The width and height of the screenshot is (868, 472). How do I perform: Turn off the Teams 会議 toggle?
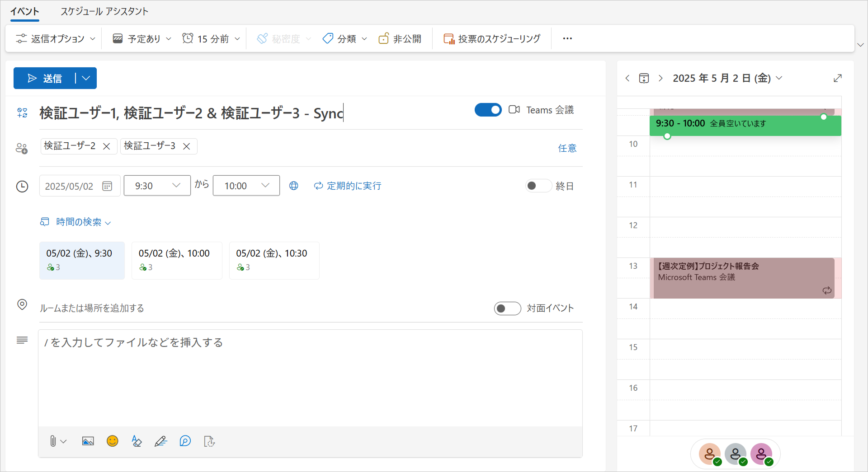click(488, 110)
